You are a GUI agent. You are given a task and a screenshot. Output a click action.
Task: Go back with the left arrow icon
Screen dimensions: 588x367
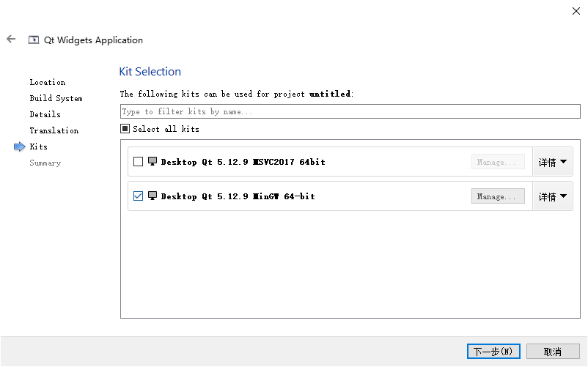click(11, 39)
